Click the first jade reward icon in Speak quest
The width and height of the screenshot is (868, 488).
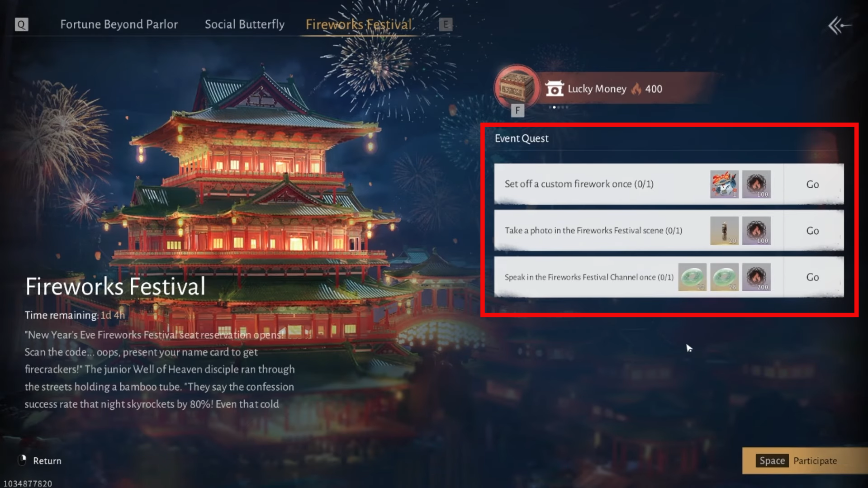tap(692, 277)
